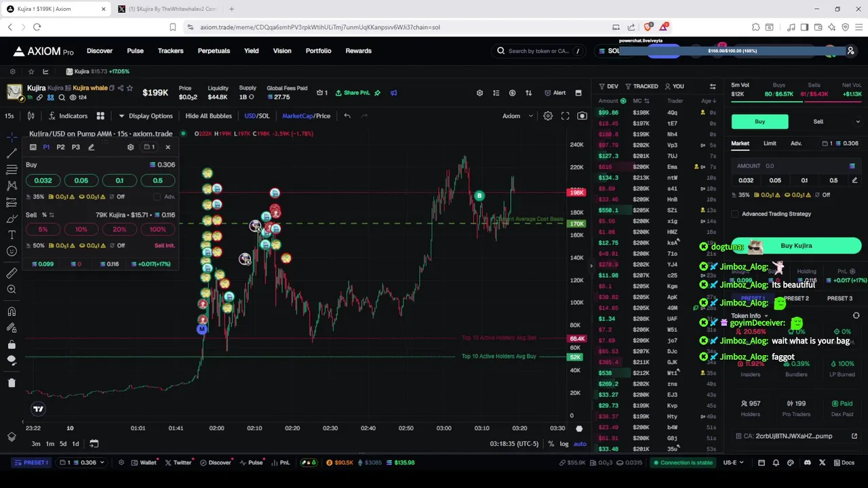Expand Display Options dropdown

(x=146, y=116)
